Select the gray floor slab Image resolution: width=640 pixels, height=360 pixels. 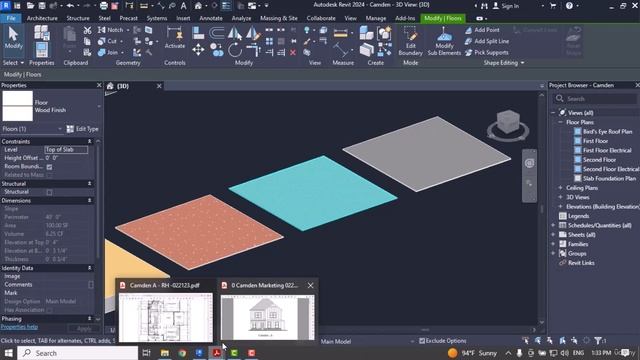tap(427, 154)
